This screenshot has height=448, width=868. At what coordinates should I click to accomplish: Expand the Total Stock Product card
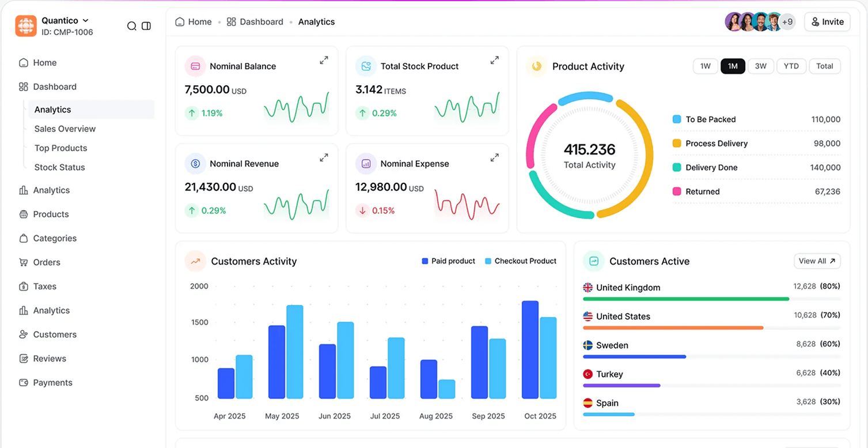(x=494, y=60)
